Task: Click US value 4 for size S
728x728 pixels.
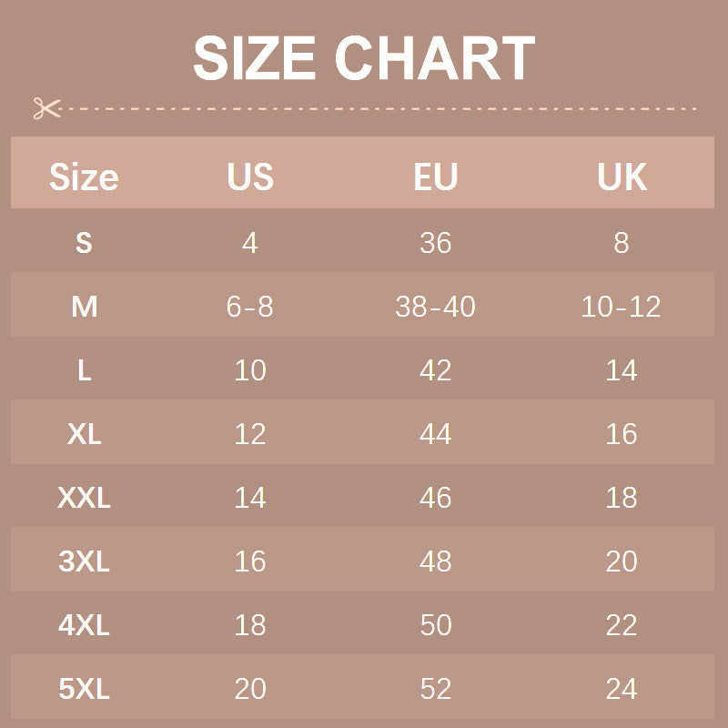Action: point(250,243)
